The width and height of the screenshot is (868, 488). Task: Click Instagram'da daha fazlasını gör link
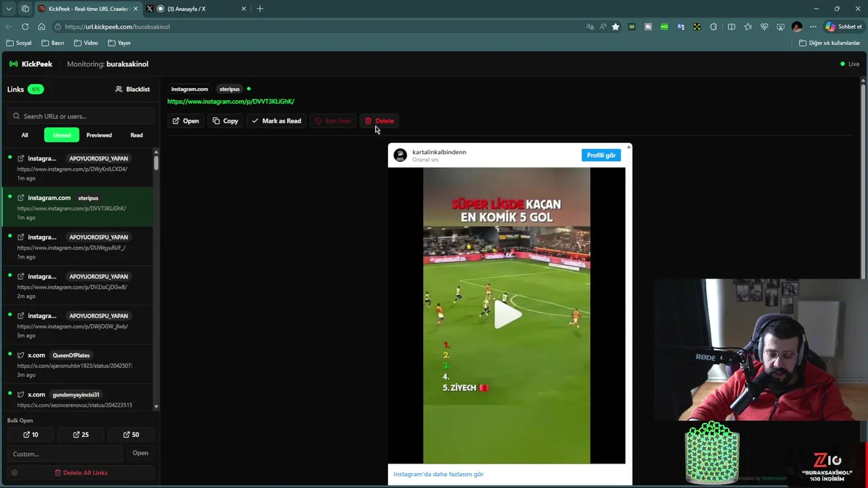coord(438,474)
